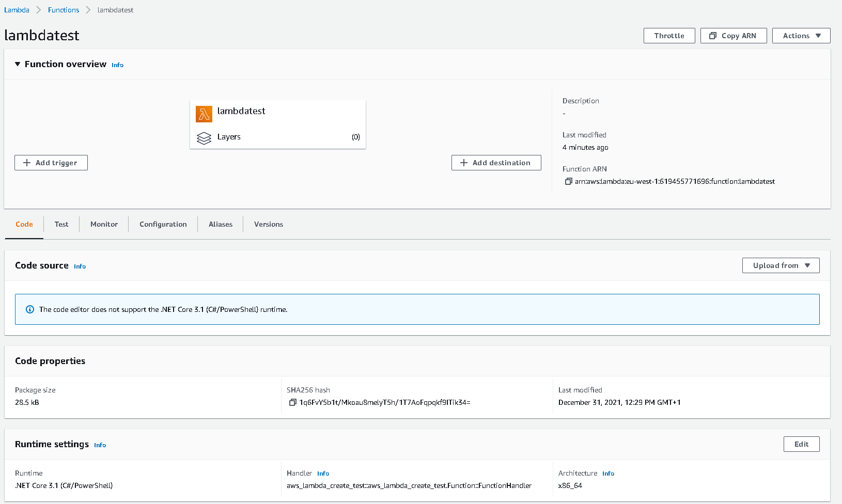Open the Info link next to Handler
The width and height of the screenshot is (842, 504).
click(323, 473)
